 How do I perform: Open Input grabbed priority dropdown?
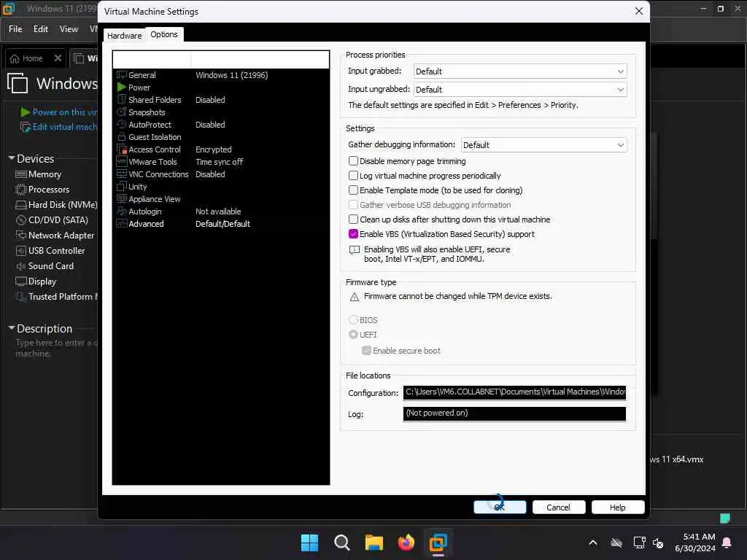(519, 71)
